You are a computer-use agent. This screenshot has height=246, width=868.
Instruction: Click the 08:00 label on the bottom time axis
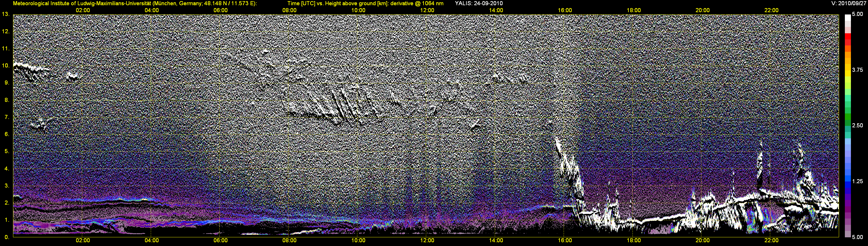[x=289, y=241]
